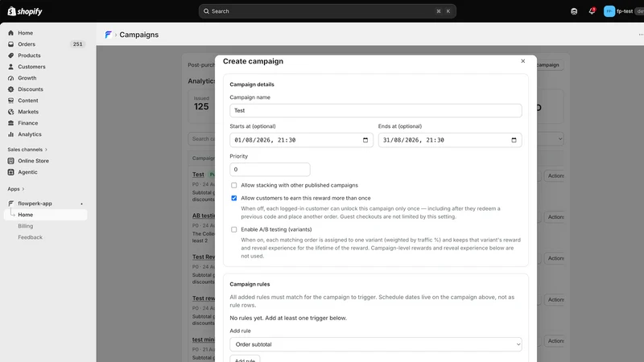Click the Orders inbox icon
This screenshot has width=644, height=362.
click(10, 44)
